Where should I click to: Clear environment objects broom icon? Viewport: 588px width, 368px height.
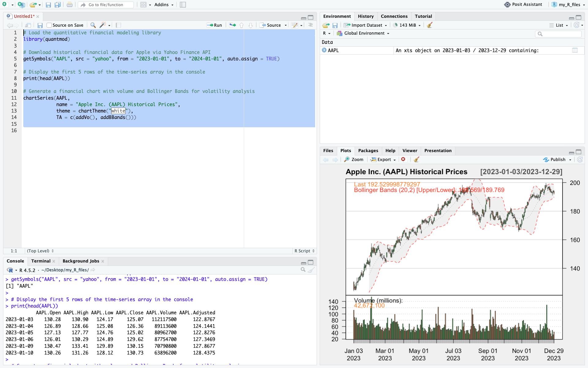(x=430, y=25)
